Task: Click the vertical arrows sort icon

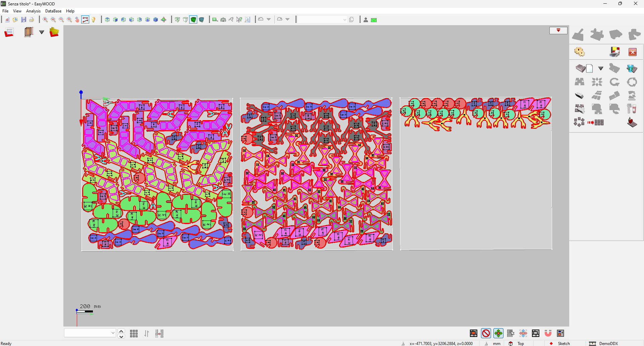Action: (147, 333)
